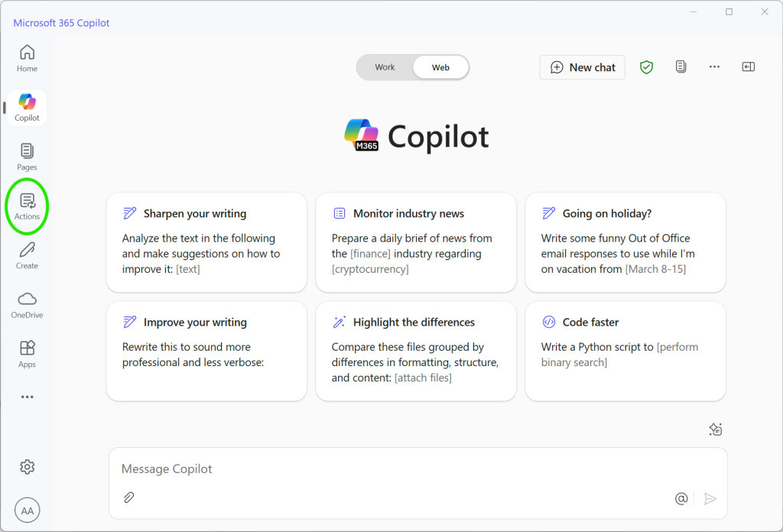Start a New chat
Screen dimensions: 783x532
click(x=582, y=67)
